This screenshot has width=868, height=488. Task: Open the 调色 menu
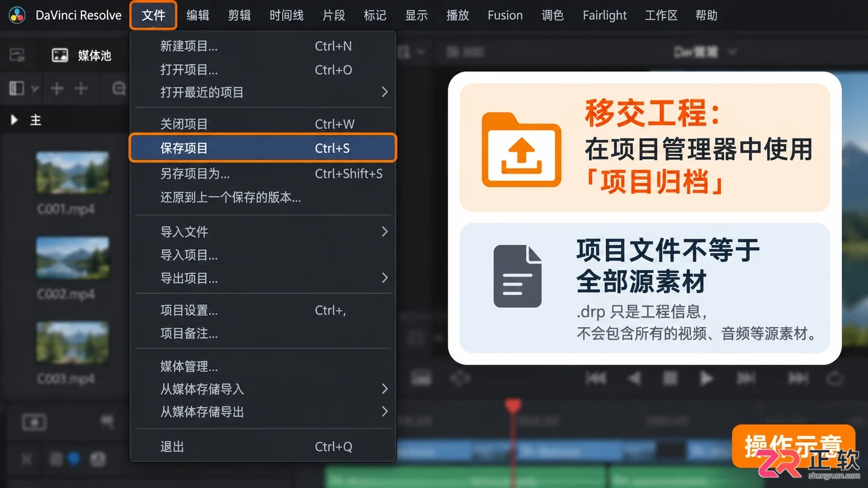point(553,15)
